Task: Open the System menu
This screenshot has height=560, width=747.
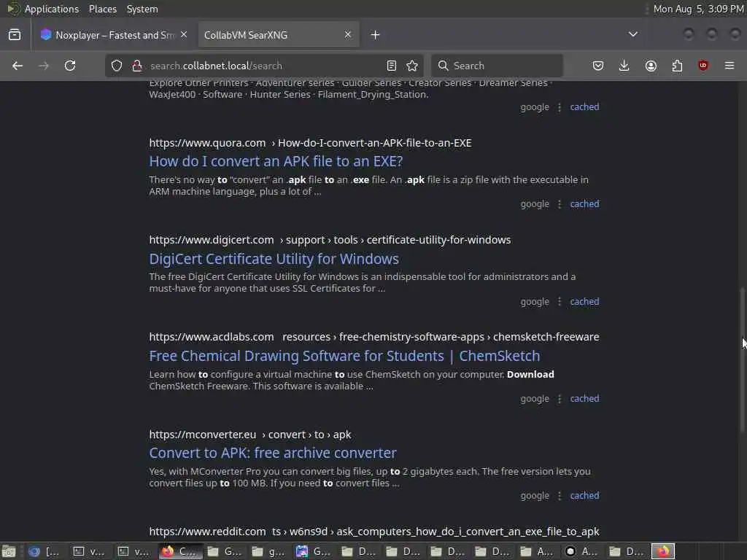Action: pyautogui.click(x=142, y=9)
